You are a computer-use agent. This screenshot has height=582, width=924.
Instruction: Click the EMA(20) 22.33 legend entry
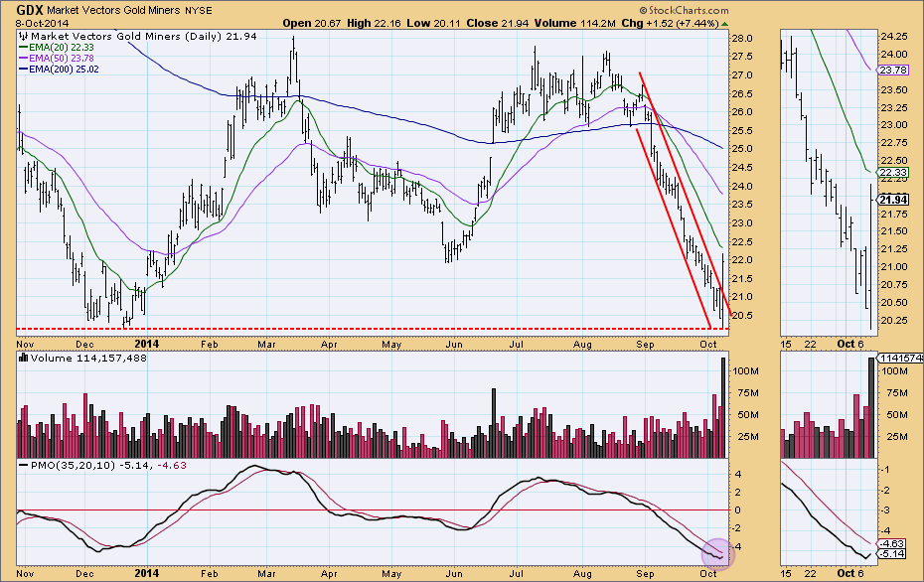[x=57, y=47]
